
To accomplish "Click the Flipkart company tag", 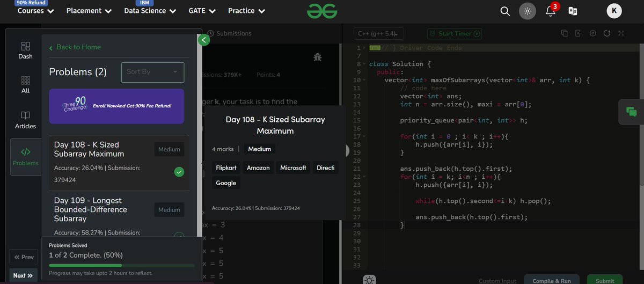I will coord(226,168).
